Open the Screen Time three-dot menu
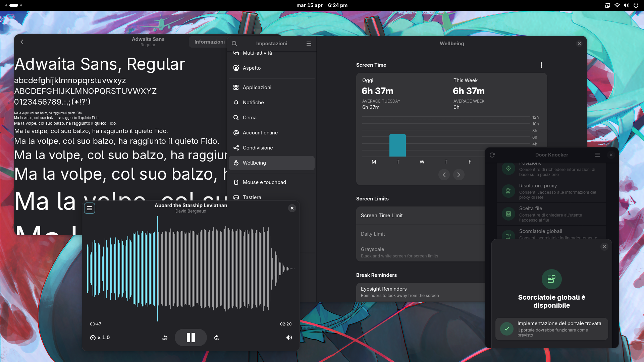Screen dimensions: 644x362 pos(541,65)
